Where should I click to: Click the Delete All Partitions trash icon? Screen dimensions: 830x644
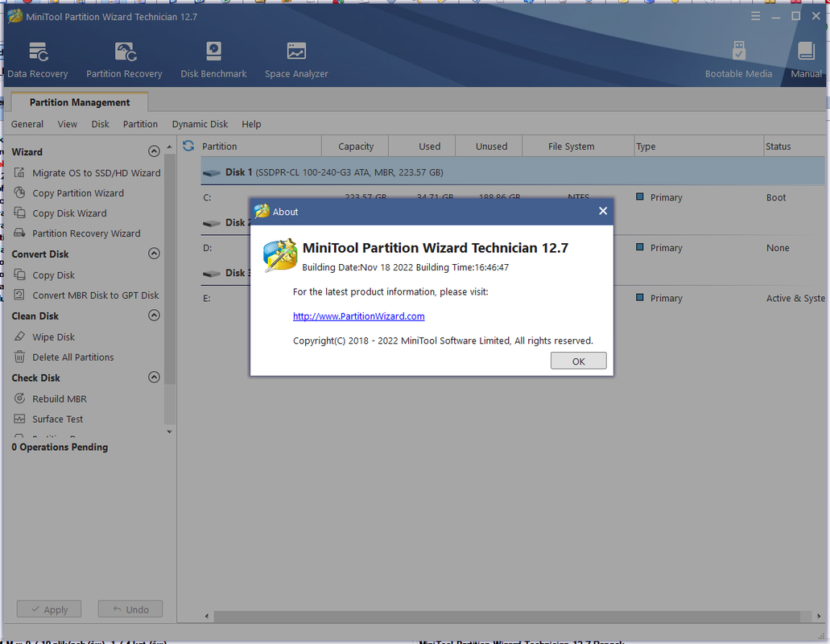pos(19,357)
